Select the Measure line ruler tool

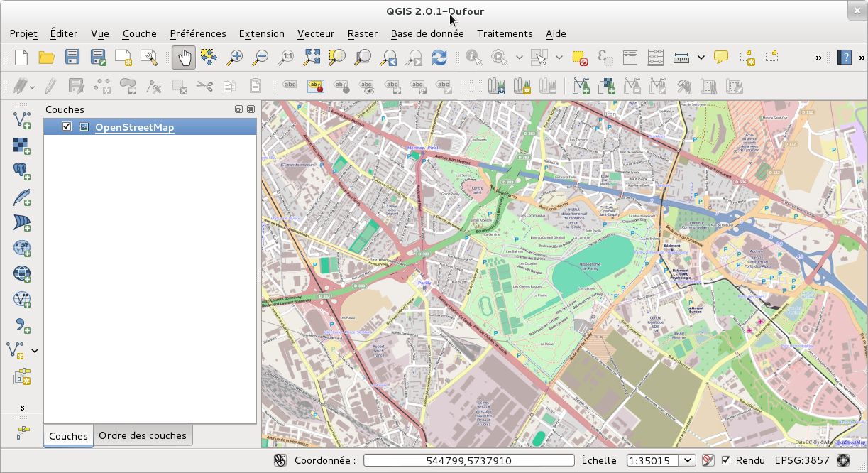tap(681, 58)
